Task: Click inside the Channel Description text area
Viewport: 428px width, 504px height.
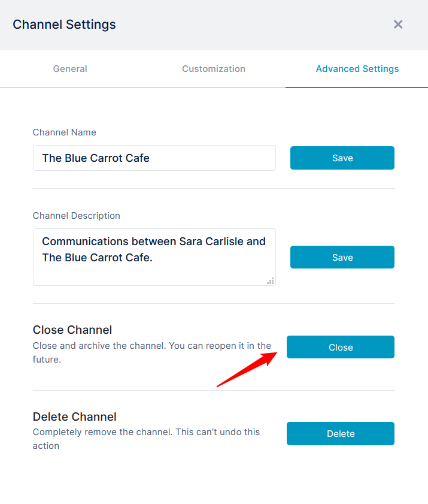Action: pyautogui.click(x=154, y=257)
